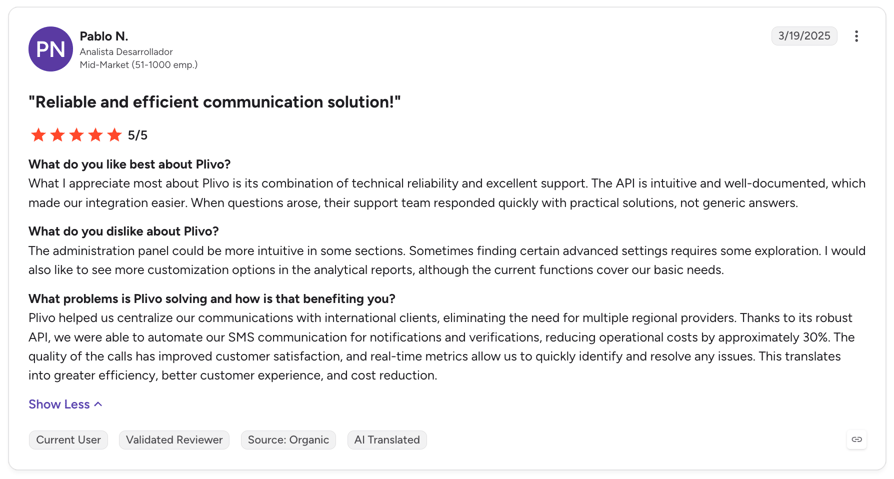Select the Validated Reviewer tag
The image size is (894, 479).
tap(174, 440)
